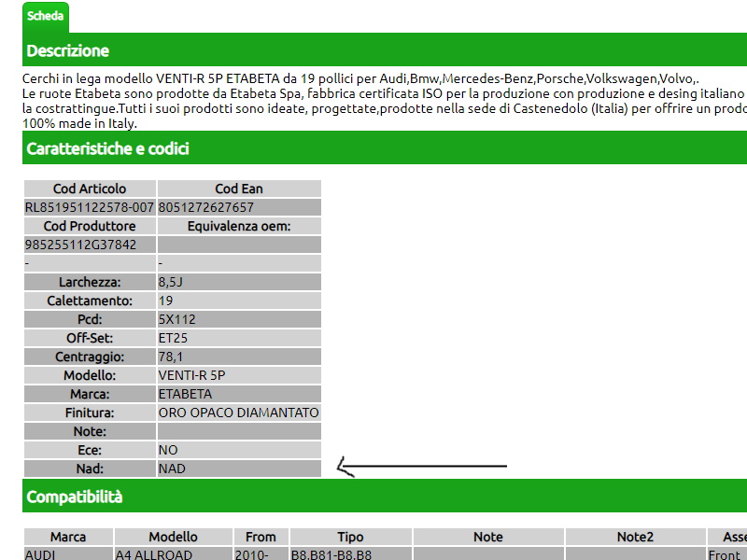Click the Tipo column header

pyautogui.click(x=351, y=537)
